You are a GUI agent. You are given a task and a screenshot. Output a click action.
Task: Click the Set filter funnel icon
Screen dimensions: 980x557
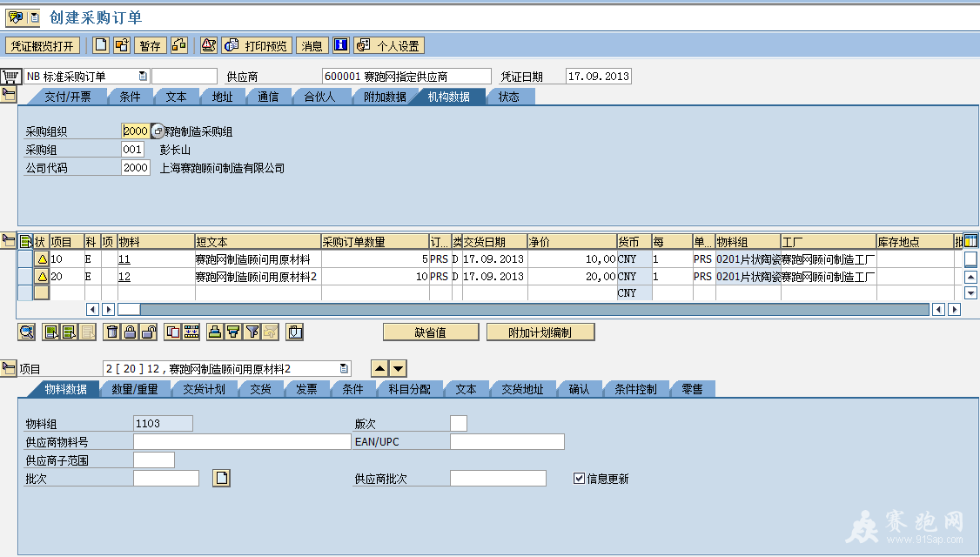[252, 332]
